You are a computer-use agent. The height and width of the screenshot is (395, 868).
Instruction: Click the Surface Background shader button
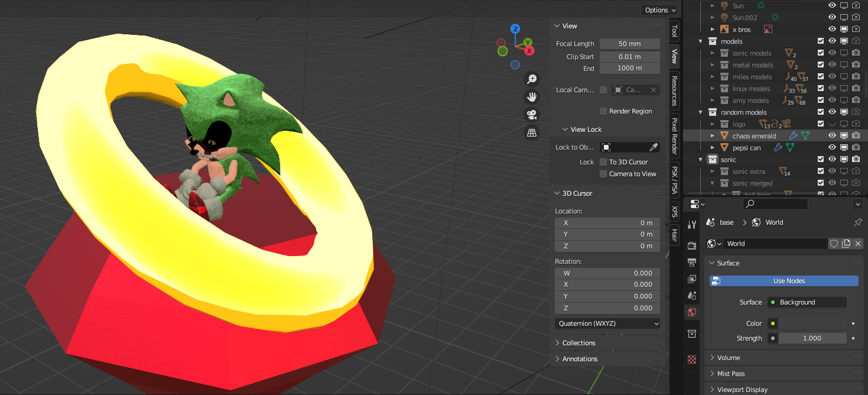click(807, 302)
